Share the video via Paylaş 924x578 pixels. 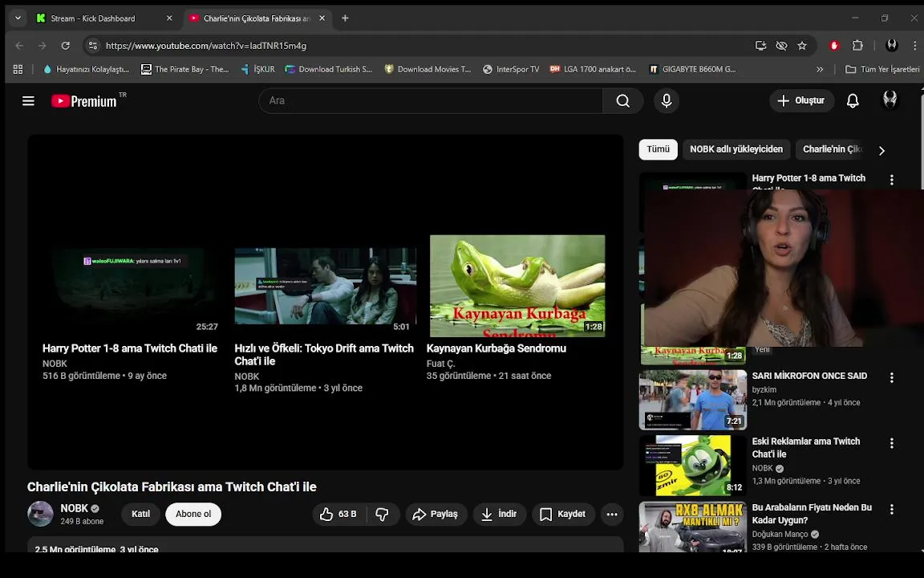pyautogui.click(x=436, y=515)
